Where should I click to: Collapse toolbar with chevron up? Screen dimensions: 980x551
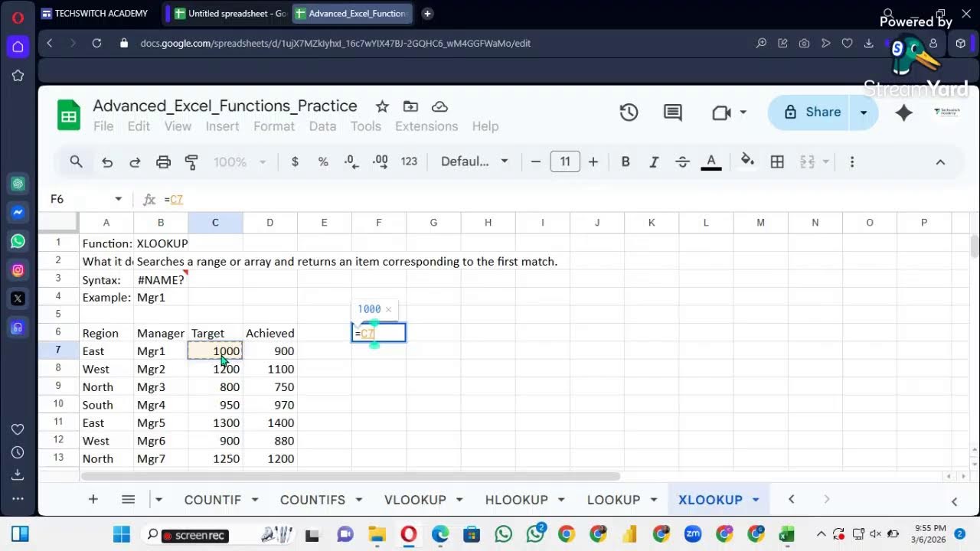point(940,161)
